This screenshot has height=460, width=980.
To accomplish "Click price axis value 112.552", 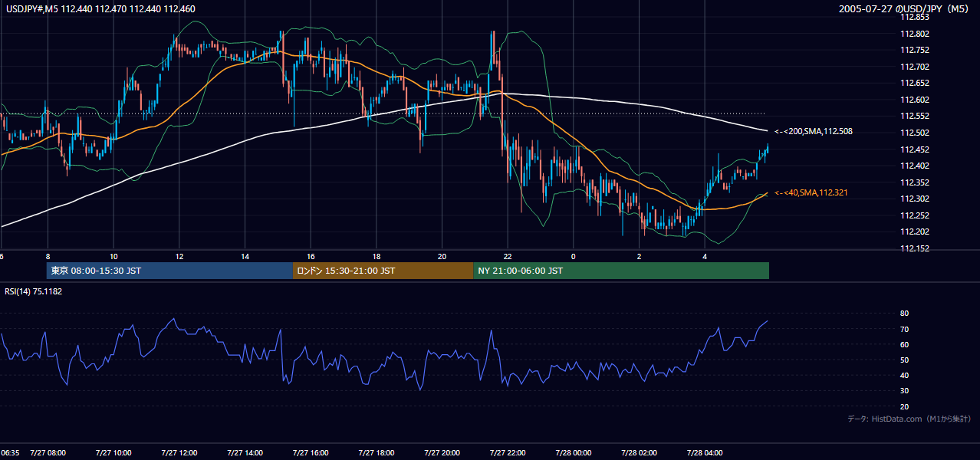I will [916, 116].
